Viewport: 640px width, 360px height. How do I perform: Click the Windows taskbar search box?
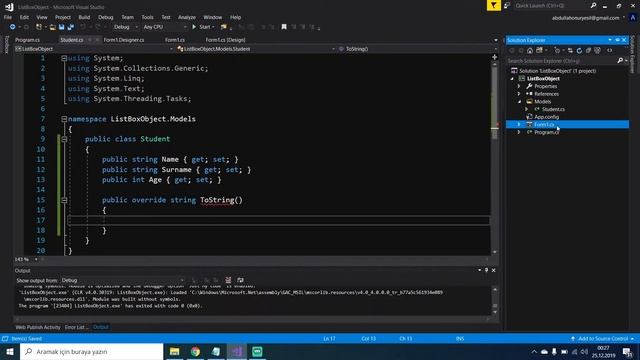pyautogui.click(x=91, y=351)
